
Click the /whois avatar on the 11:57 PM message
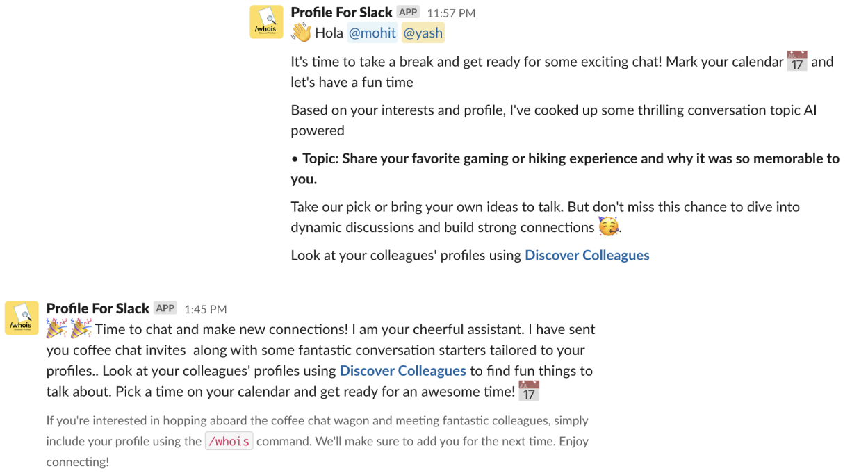[266, 22]
